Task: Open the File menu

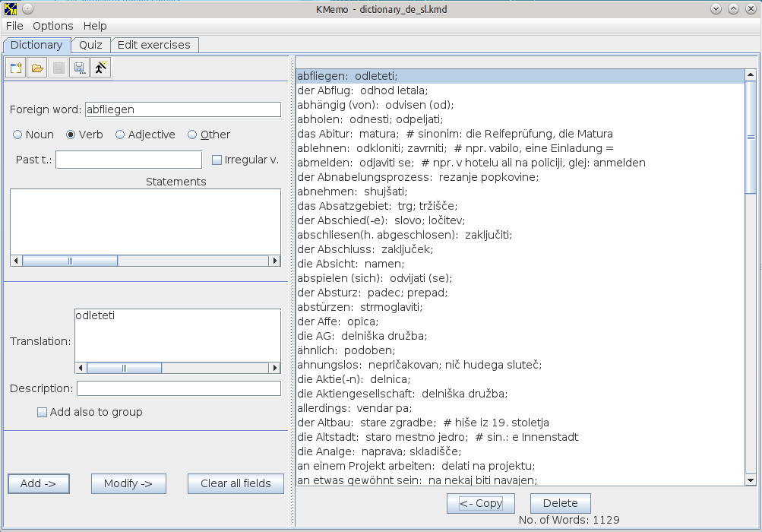Action: point(14,26)
